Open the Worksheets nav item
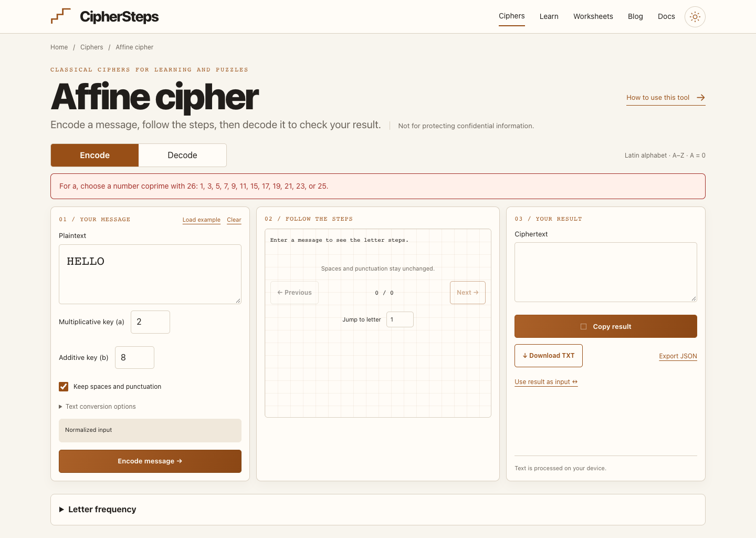Image resolution: width=756 pixels, height=538 pixels. [593, 16]
